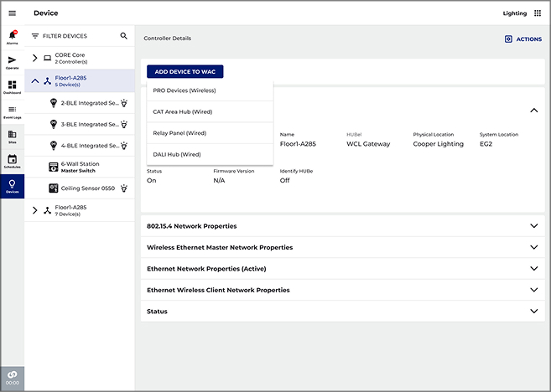Click the network icon of Floor1-A285 5 Device(s)
The height and width of the screenshot is (392, 551).
[48, 81]
